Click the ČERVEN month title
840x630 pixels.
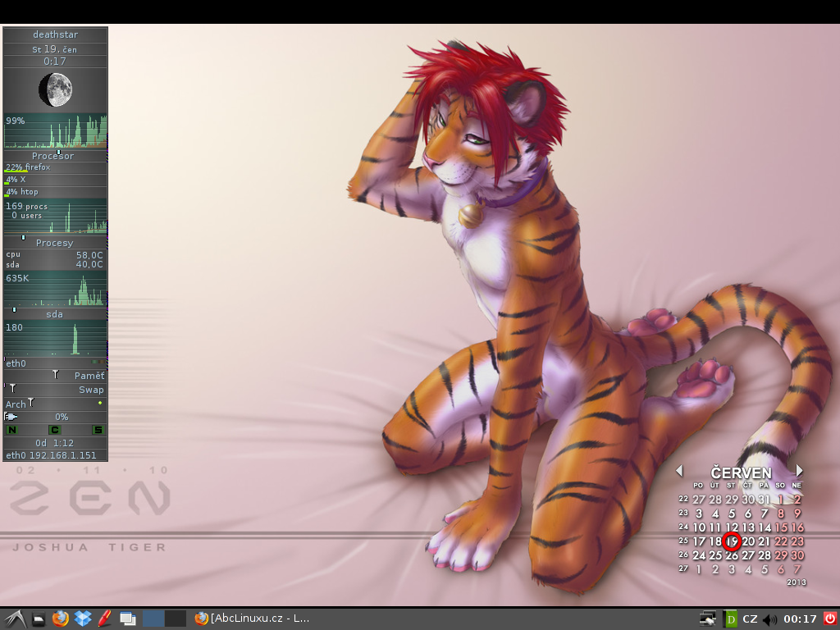pos(741,472)
